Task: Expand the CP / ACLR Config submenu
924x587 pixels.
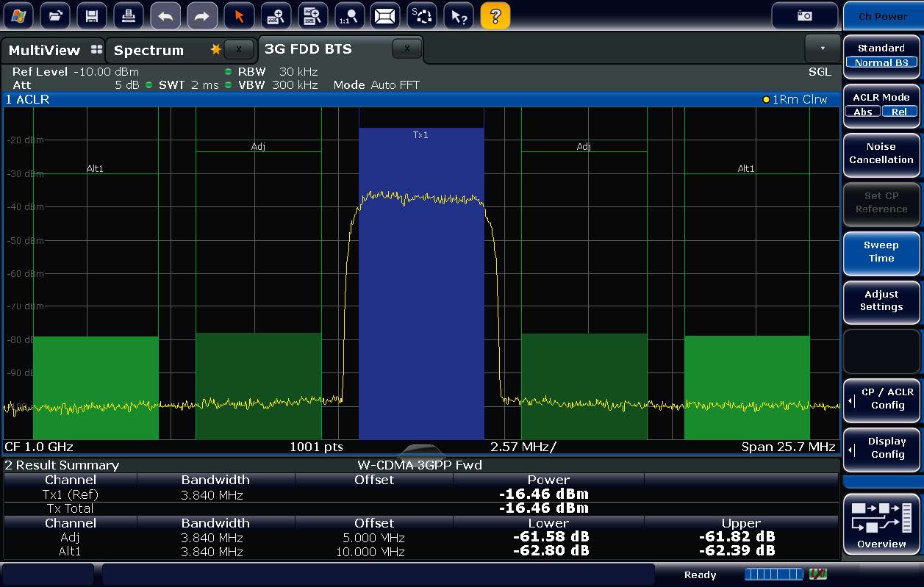Action: click(881, 399)
